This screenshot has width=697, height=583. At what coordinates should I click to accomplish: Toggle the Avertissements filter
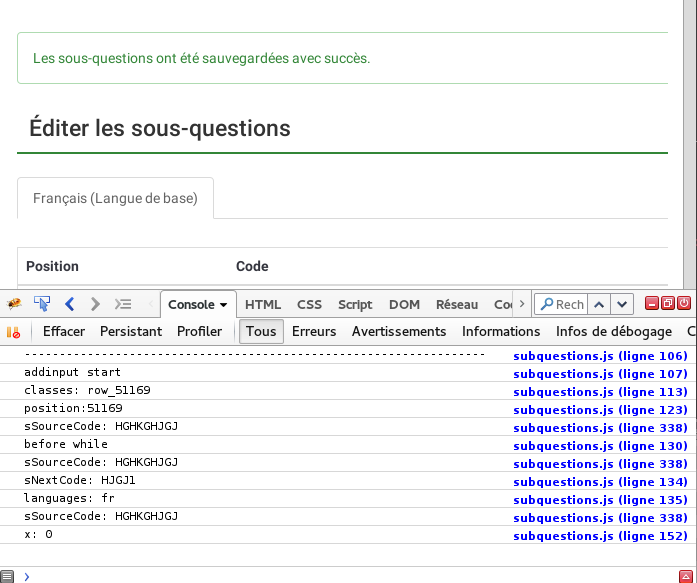[x=399, y=331]
